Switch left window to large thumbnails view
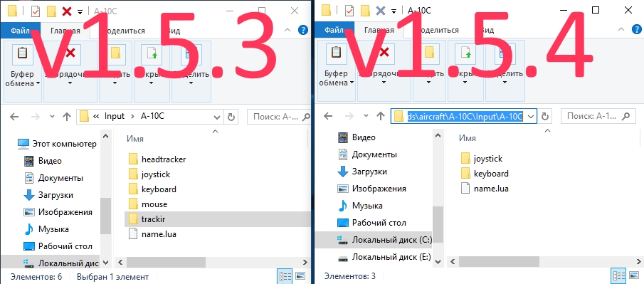Image resolution: width=644 pixels, height=284 pixels. point(300,276)
